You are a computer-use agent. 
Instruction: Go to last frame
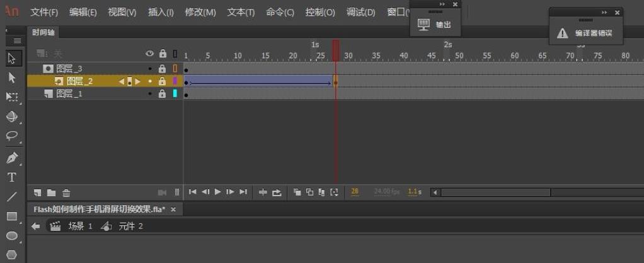point(243,192)
